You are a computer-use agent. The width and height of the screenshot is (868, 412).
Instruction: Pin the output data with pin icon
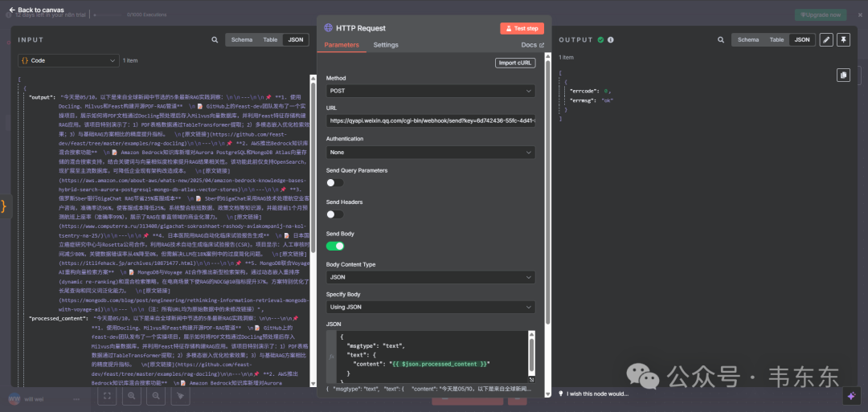coord(843,40)
